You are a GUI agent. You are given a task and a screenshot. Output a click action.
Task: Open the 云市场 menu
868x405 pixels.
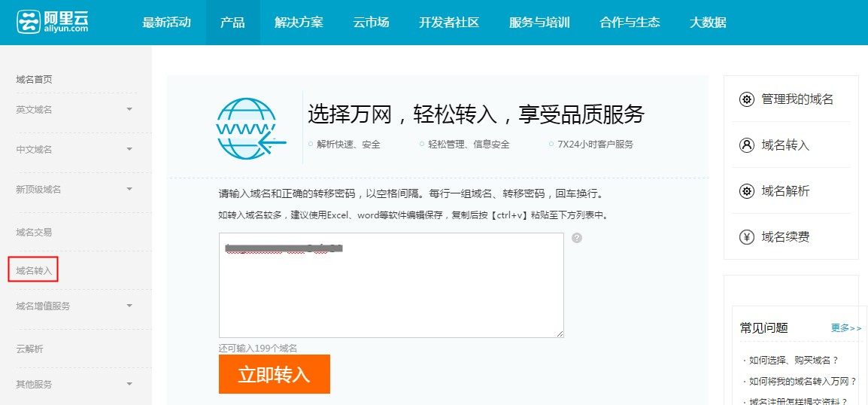click(371, 23)
